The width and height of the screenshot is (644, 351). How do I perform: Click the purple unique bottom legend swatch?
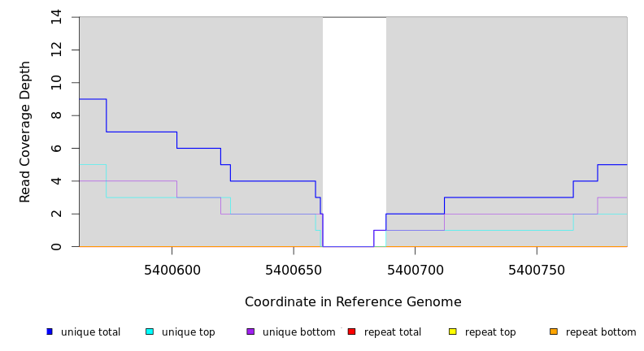coord(250,331)
